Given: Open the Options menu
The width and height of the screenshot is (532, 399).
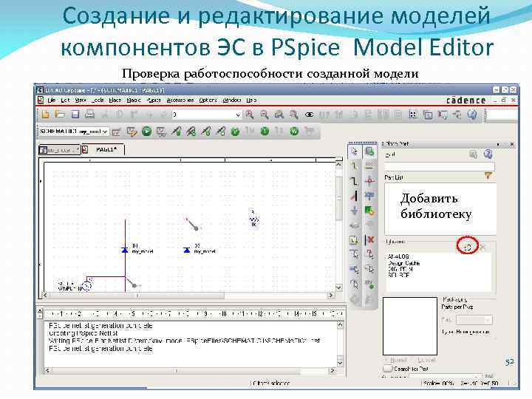Looking at the screenshot, I should click(x=208, y=100).
